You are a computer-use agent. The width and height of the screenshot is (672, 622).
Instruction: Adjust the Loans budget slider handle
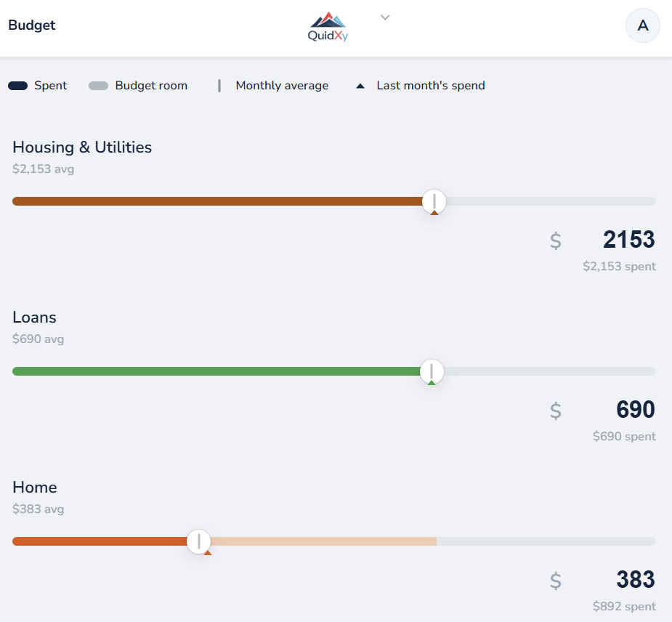432,371
